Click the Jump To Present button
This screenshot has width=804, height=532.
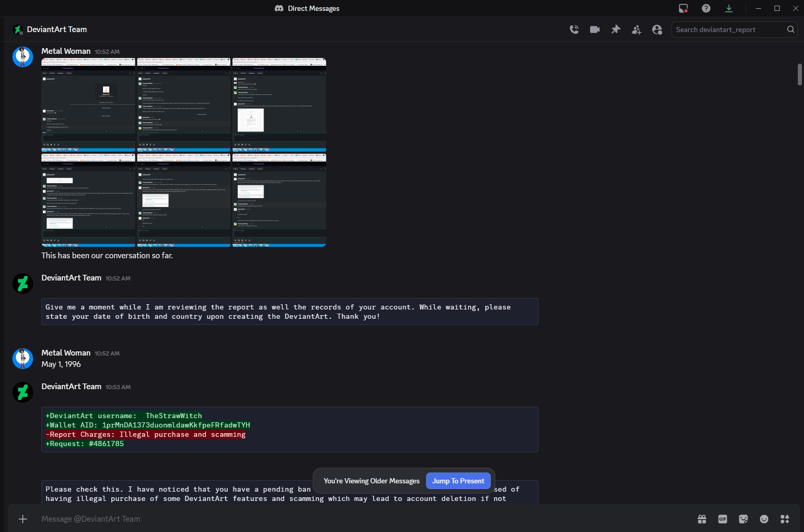(458, 481)
